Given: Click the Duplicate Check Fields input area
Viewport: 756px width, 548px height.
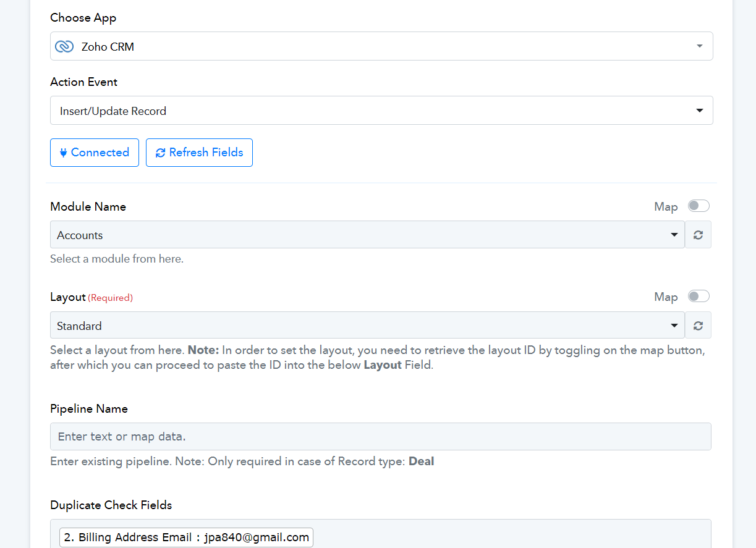Looking at the screenshot, I should tap(381, 534).
